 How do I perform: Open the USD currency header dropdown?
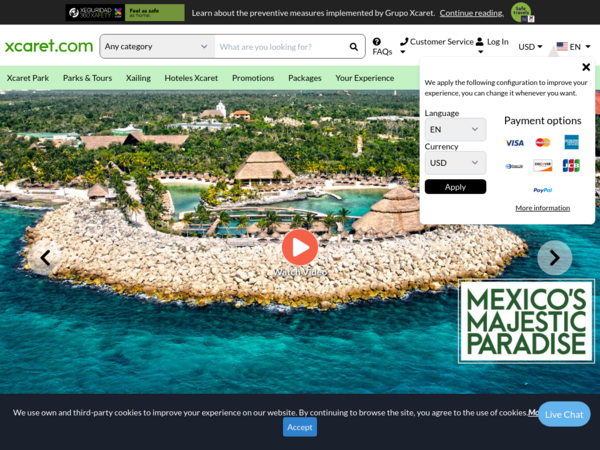click(x=530, y=47)
